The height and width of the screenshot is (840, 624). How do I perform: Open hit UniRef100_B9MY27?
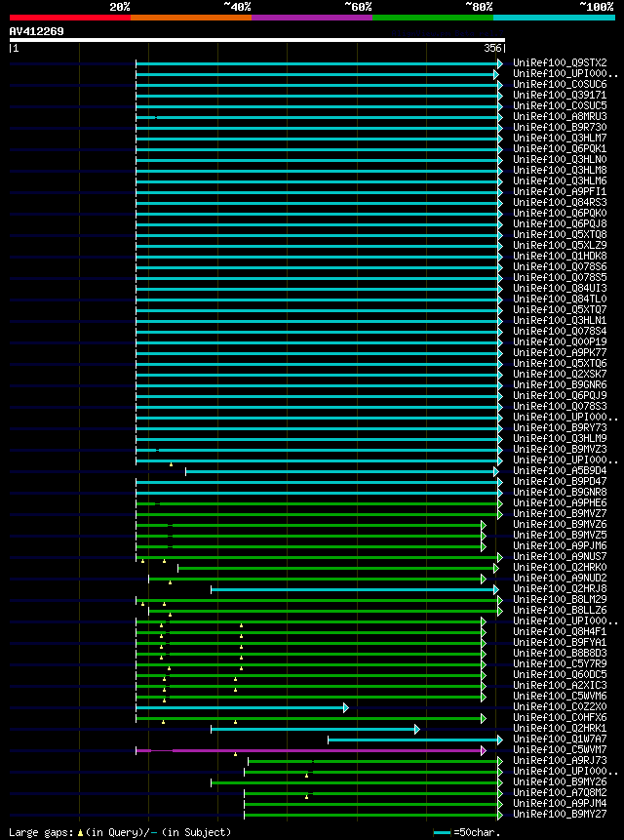click(x=560, y=815)
